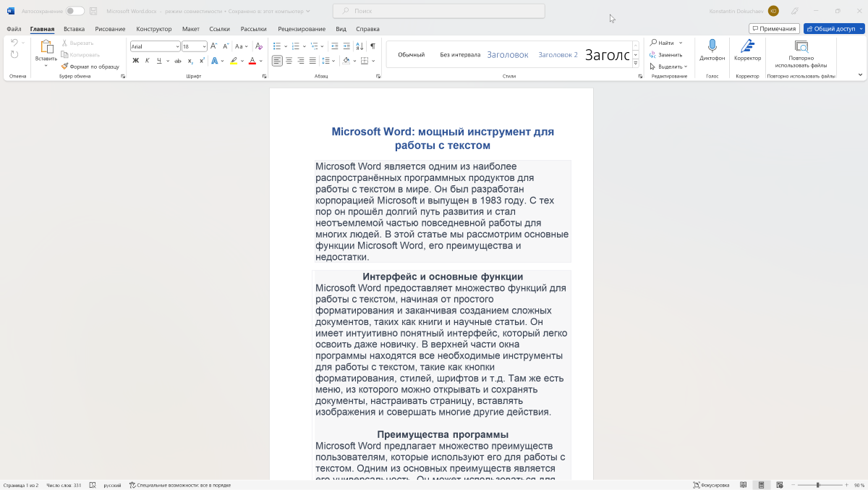Viewport: 868px width, 490px height.
Task: Align the paragraph to the right
Action: (301, 61)
